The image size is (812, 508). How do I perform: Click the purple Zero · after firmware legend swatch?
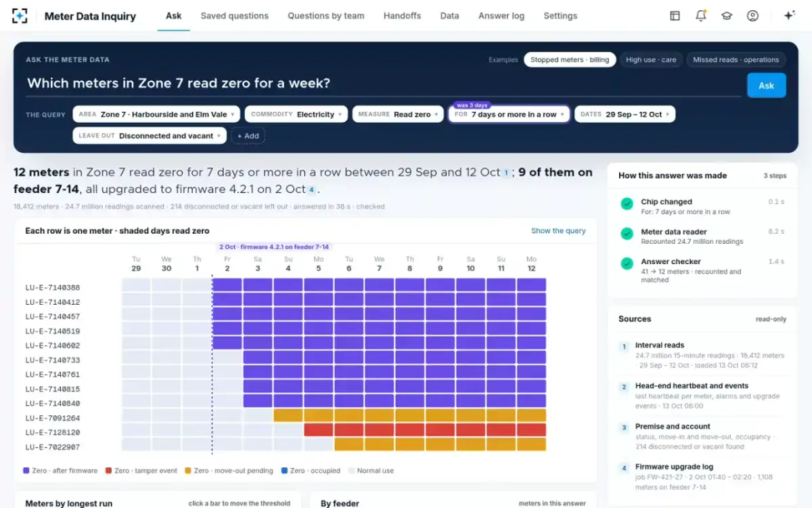pos(26,471)
